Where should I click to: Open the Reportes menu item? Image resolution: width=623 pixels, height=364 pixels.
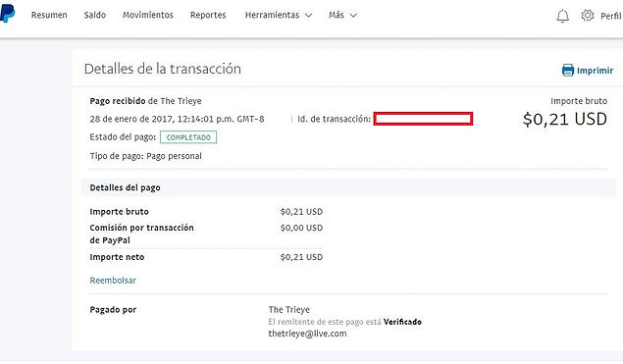point(208,15)
